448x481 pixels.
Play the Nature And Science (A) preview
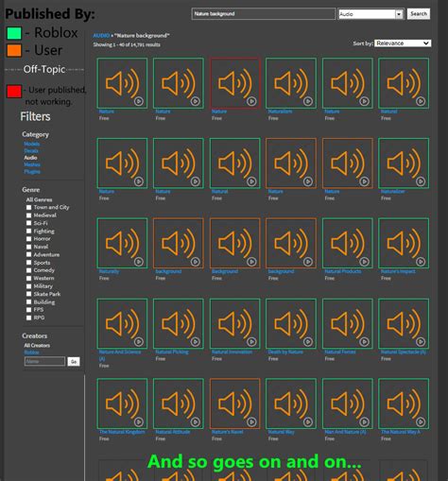coord(139,342)
